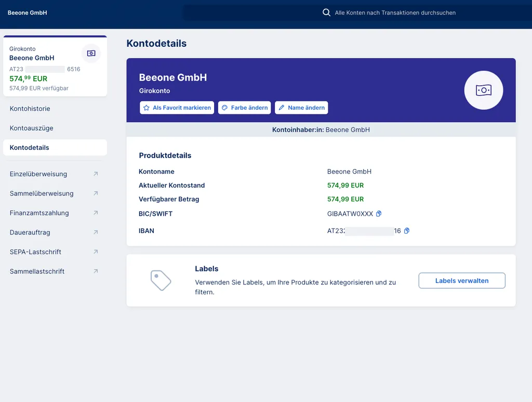The width and height of the screenshot is (532, 402).
Task: Click the arrow icon beside Sammellastschrift
Action: pos(96,271)
